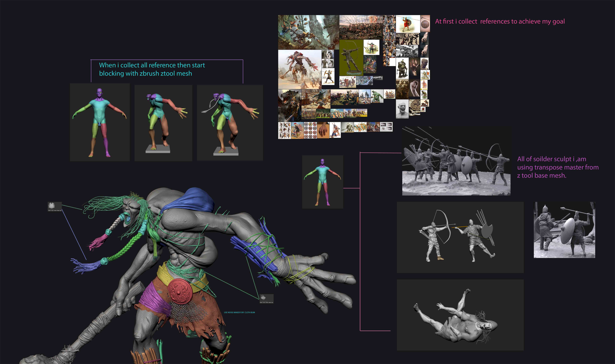Select the giant blocking image with head sash
615x364 pixels.
(x=230, y=123)
